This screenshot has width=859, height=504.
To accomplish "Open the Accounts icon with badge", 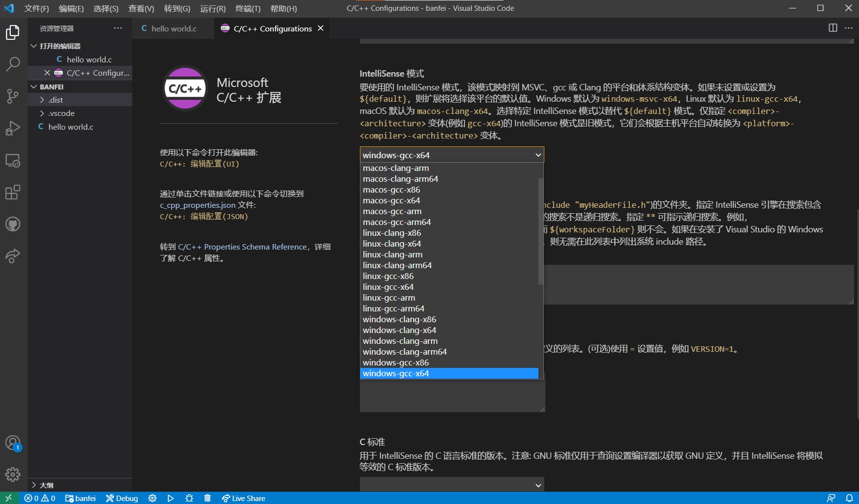I will pyautogui.click(x=13, y=443).
